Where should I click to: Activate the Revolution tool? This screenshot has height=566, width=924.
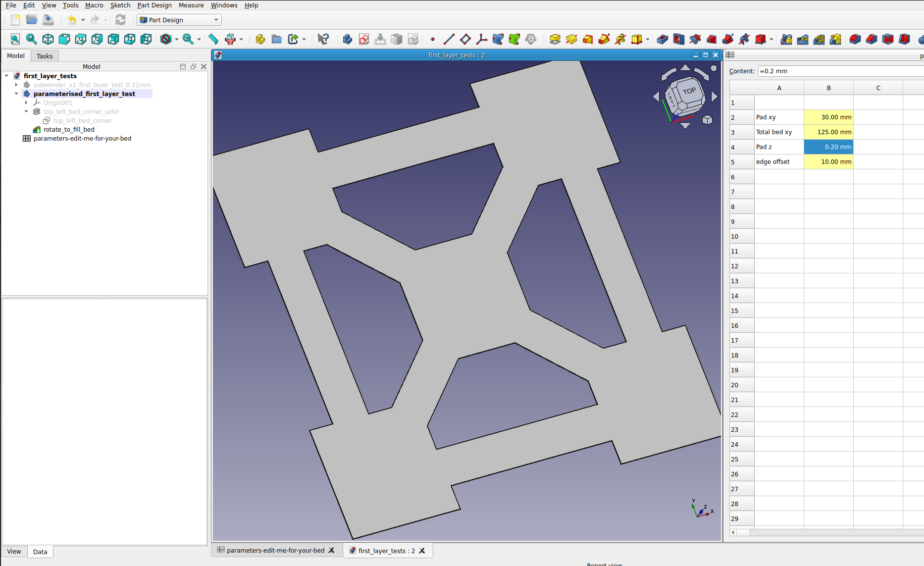572,39
